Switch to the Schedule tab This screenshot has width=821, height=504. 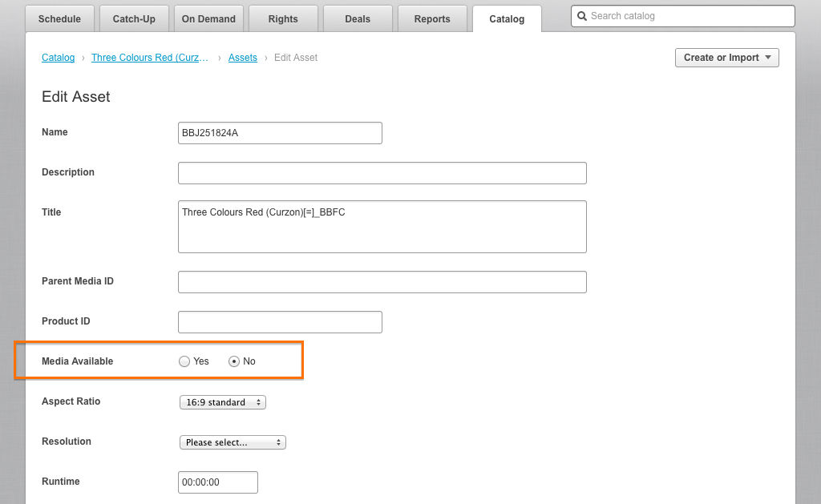click(x=59, y=19)
